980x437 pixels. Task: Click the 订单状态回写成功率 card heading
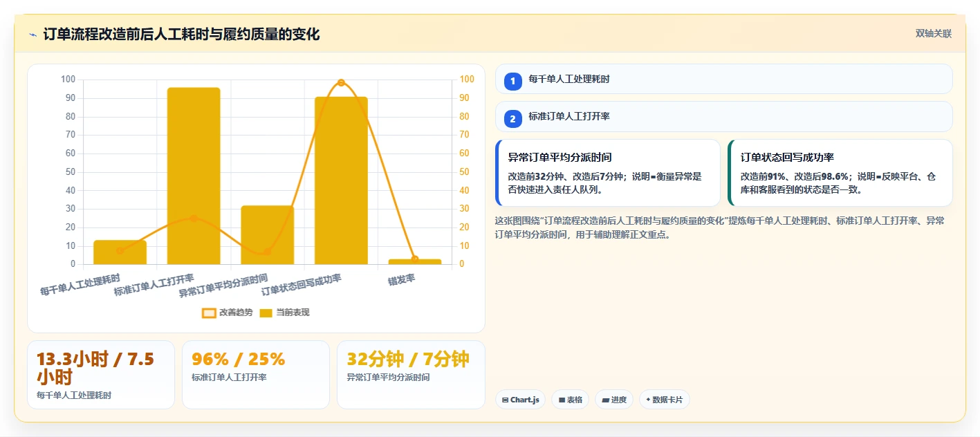(787, 158)
